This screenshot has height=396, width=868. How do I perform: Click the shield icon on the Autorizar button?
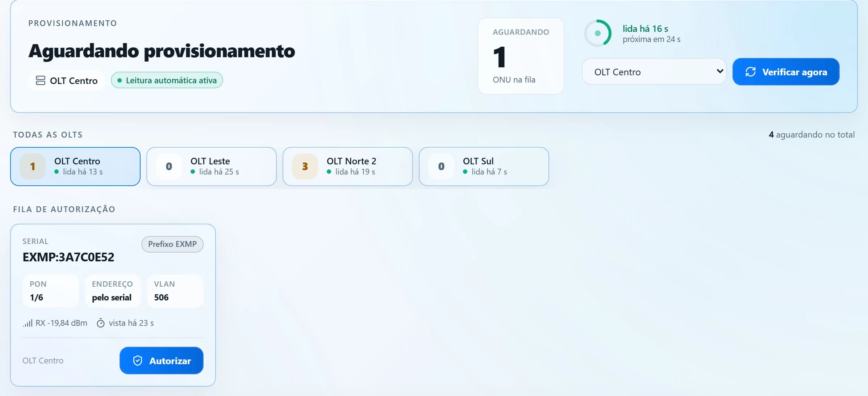tap(138, 361)
